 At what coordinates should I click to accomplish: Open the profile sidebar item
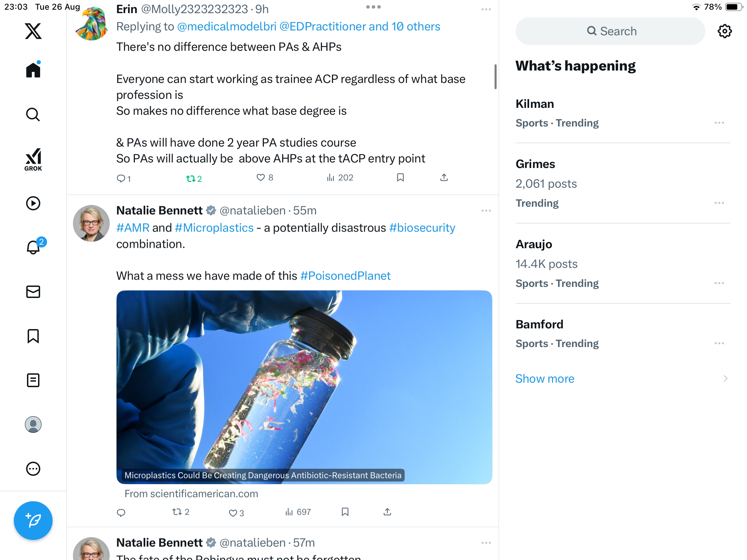(x=33, y=424)
